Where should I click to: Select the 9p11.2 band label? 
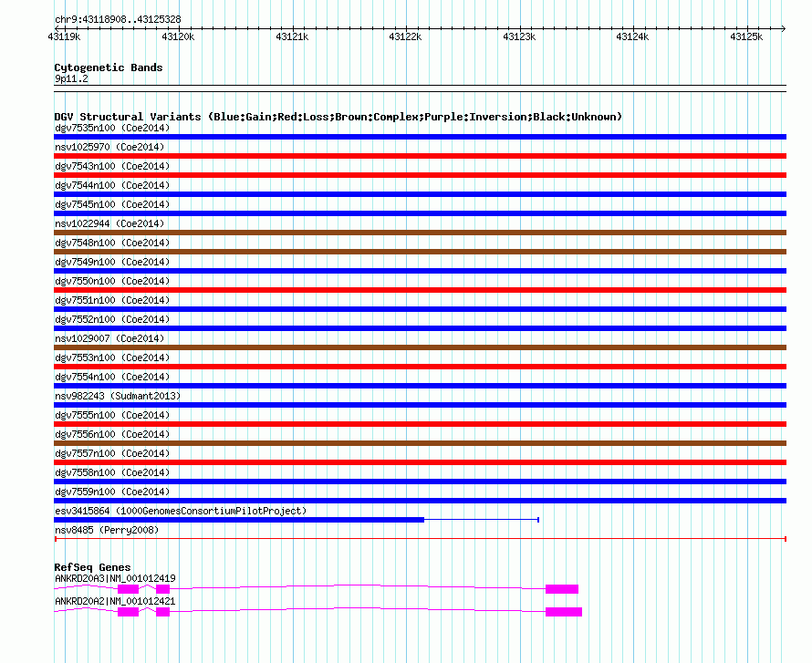tap(71, 79)
